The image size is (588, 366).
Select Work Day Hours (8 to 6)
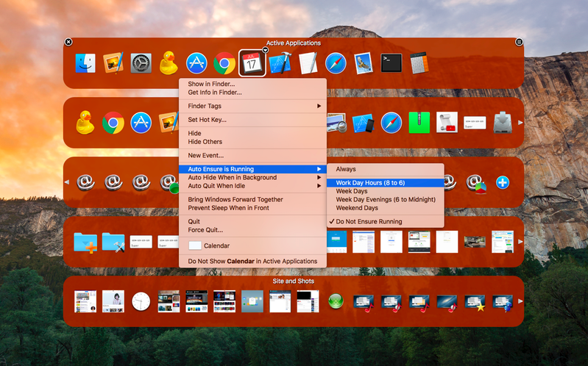(386, 183)
